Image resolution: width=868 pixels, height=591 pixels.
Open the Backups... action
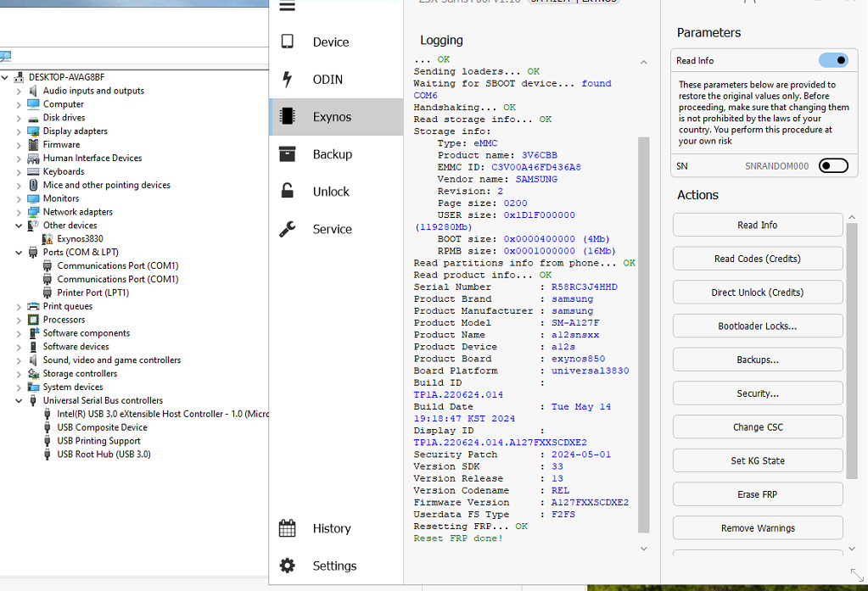click(x=758, y=360)
